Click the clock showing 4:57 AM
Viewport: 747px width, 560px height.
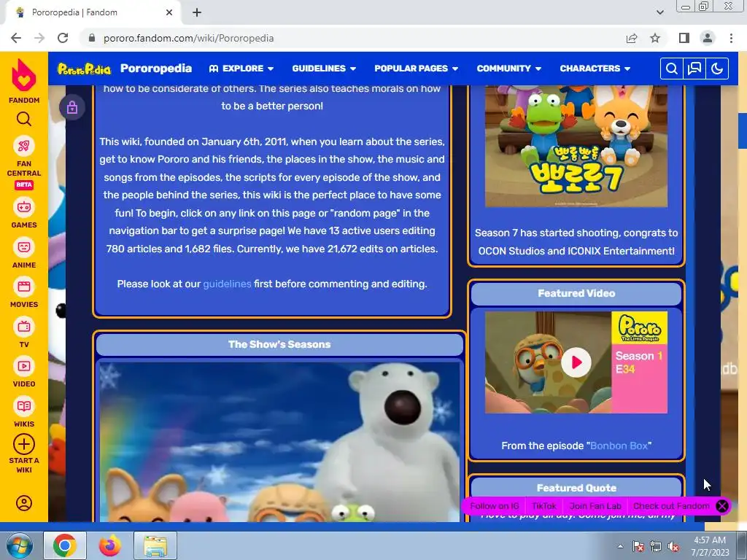click(x=710, y=540)
